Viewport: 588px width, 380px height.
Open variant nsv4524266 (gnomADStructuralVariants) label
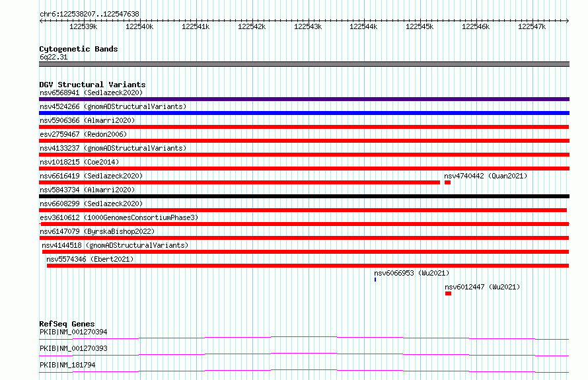113,106
